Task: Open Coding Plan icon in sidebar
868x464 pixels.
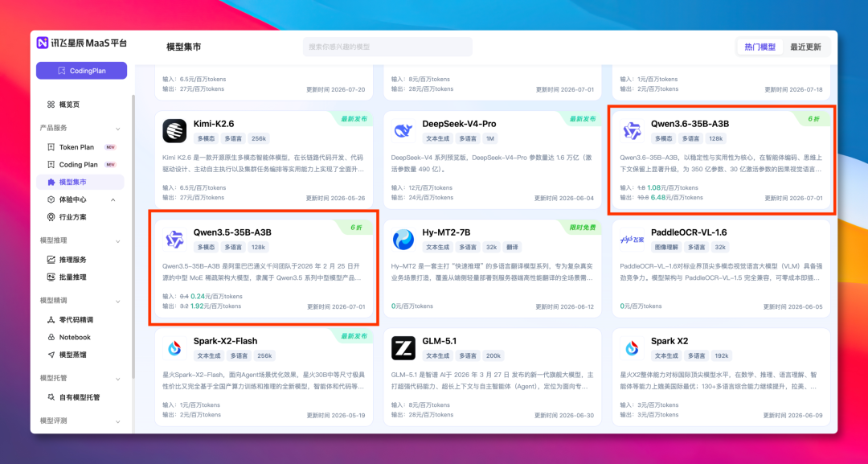Action: [51, 164]
